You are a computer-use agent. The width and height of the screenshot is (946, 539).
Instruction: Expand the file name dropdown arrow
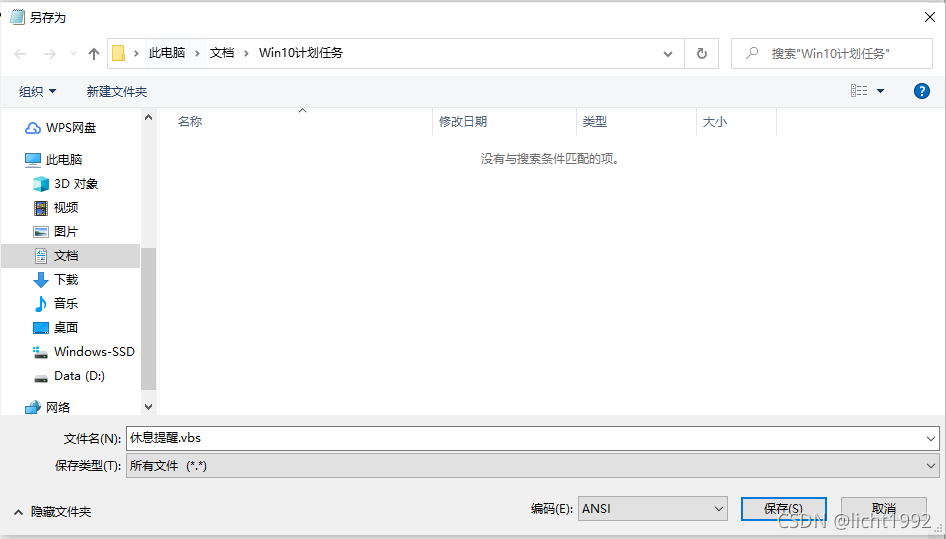click(931, 439)
